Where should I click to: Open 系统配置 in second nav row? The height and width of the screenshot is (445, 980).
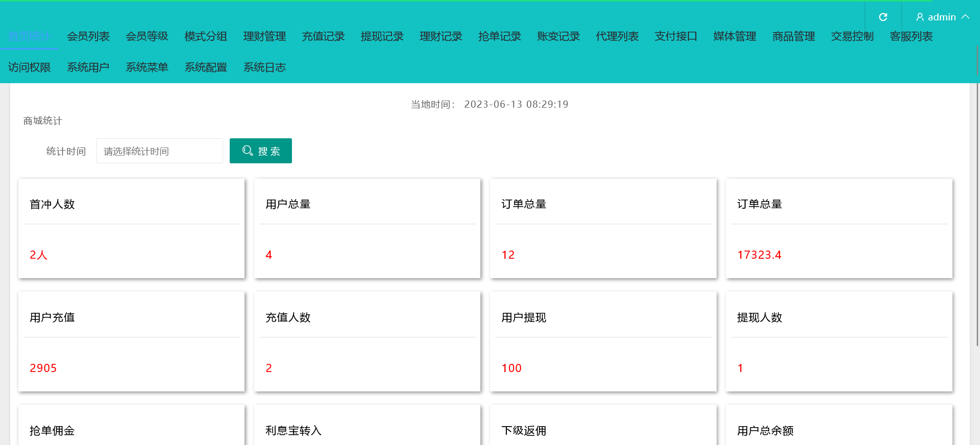[x=206, y=67]
